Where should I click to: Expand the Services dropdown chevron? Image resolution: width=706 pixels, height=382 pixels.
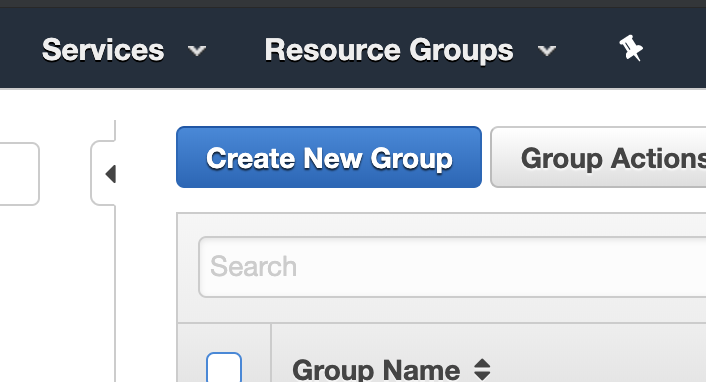[197, 50]
